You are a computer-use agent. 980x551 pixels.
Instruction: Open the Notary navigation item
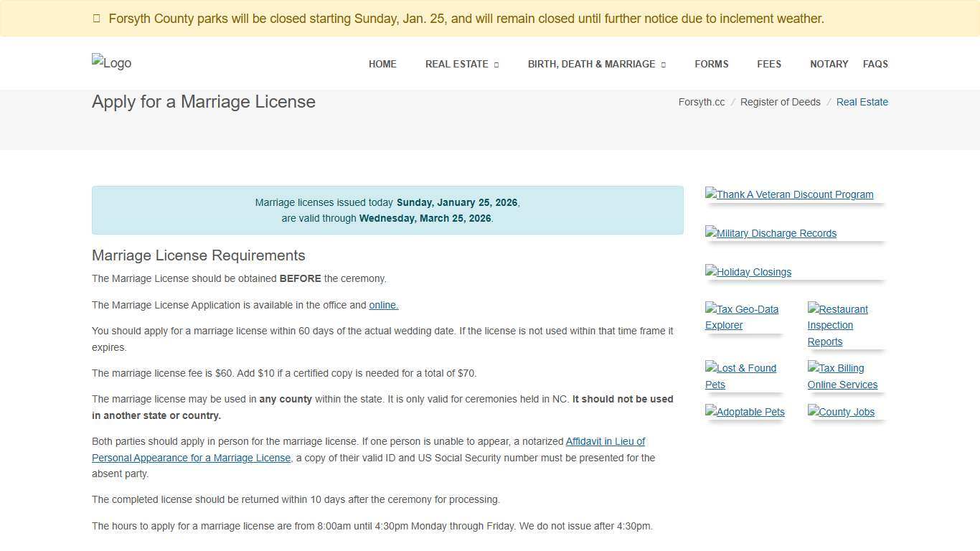(829, 64)
